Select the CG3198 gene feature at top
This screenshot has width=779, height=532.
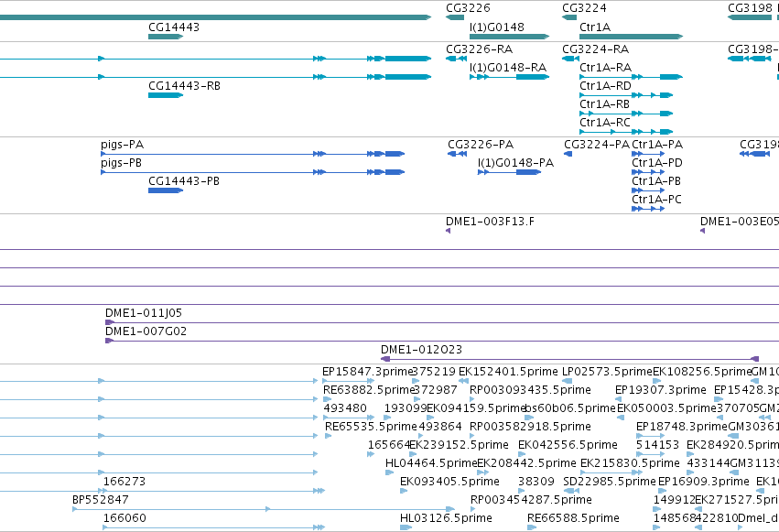tap(750, 17)
